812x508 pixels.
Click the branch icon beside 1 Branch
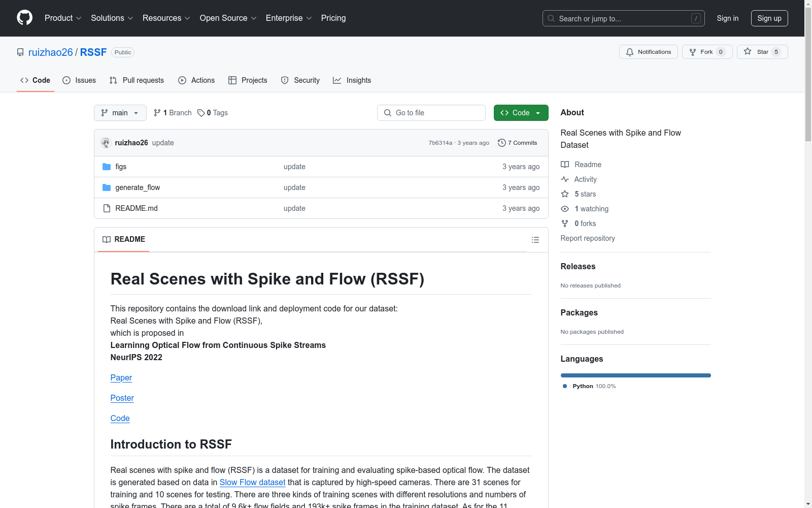pyautogui.click(x=157, y=113)
